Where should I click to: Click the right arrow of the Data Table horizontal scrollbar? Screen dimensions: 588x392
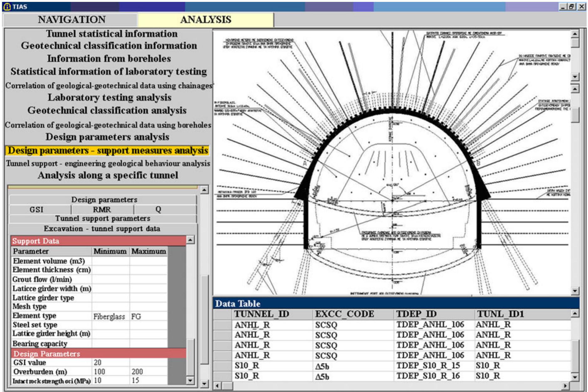566,385
